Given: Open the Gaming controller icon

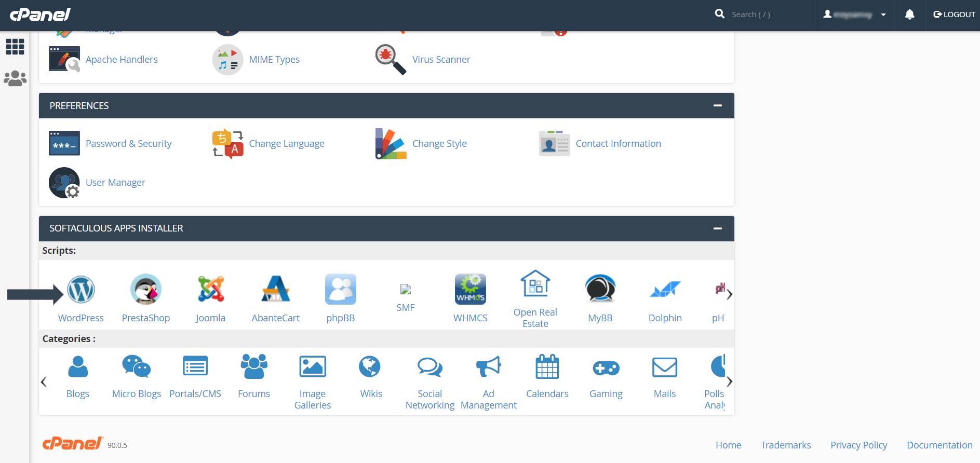Looking at the screenshot, I should 606,368.
